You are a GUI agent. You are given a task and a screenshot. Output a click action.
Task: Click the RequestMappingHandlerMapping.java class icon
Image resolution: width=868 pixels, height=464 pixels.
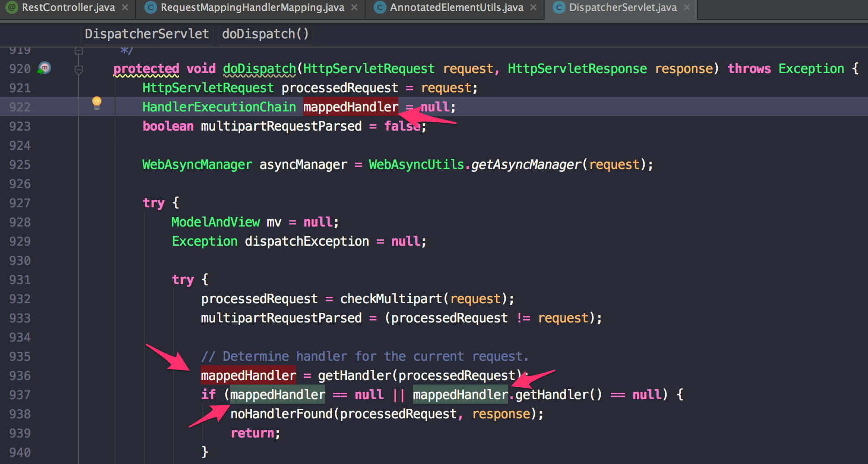(x=150, y=7)
